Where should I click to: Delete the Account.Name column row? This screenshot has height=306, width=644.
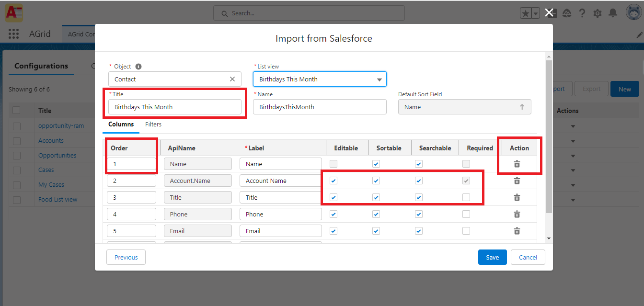point(517,181)
